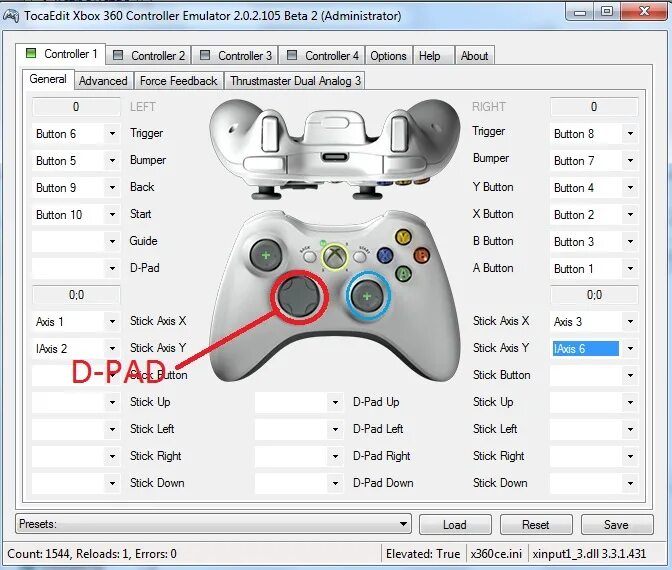This screenshot has width=672, height=570.
Task: Open the right Stick Left dropdown
Action: 630,429
